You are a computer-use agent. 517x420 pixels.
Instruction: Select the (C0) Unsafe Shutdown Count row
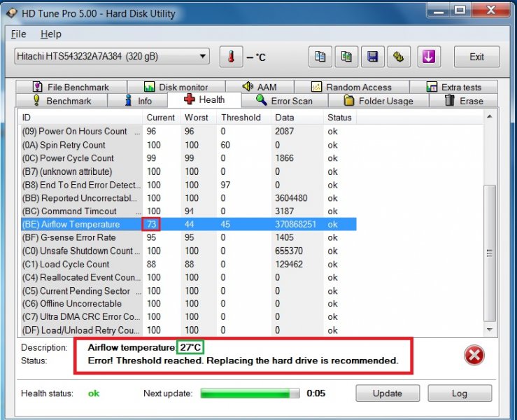tap(189, 251)
